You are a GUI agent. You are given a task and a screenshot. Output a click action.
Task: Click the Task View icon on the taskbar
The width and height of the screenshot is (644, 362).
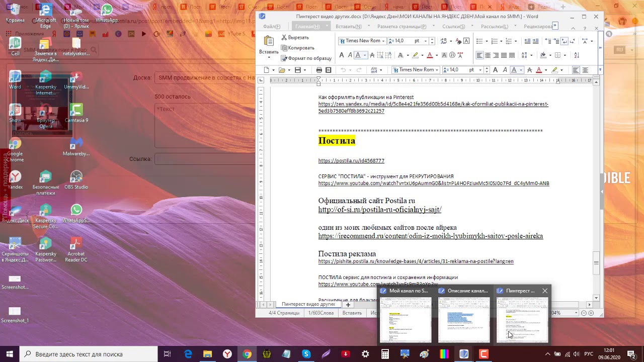[168, 354]
